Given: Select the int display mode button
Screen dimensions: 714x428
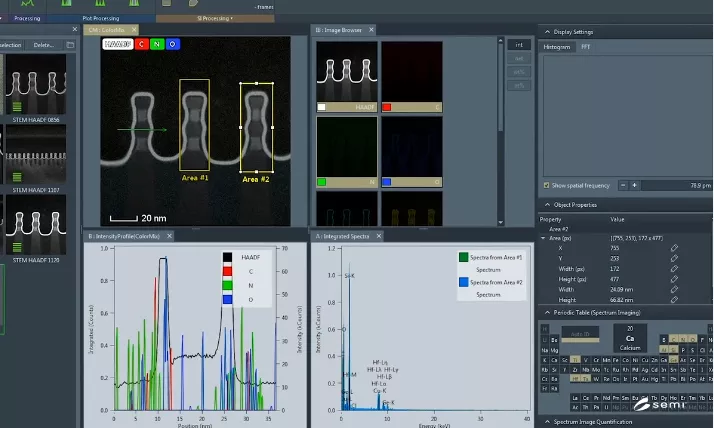Looking at the screenshot, I should point(519,45).
